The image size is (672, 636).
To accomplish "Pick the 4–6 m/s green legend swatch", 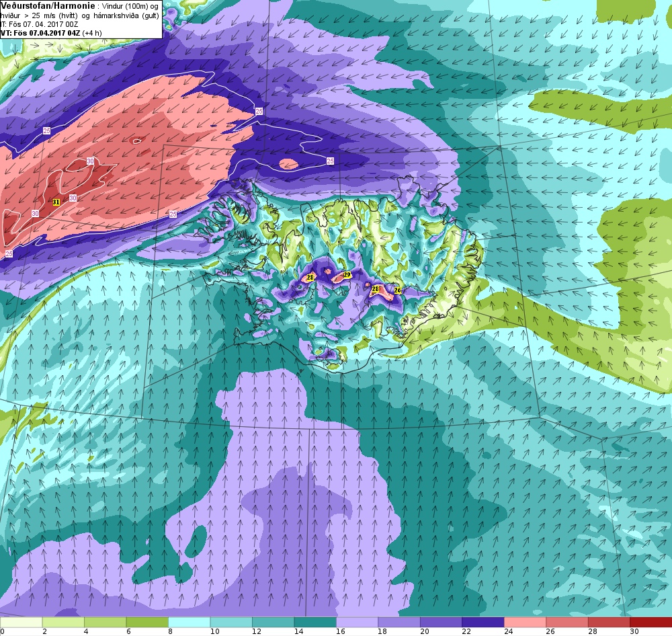I will coord(105,622).
